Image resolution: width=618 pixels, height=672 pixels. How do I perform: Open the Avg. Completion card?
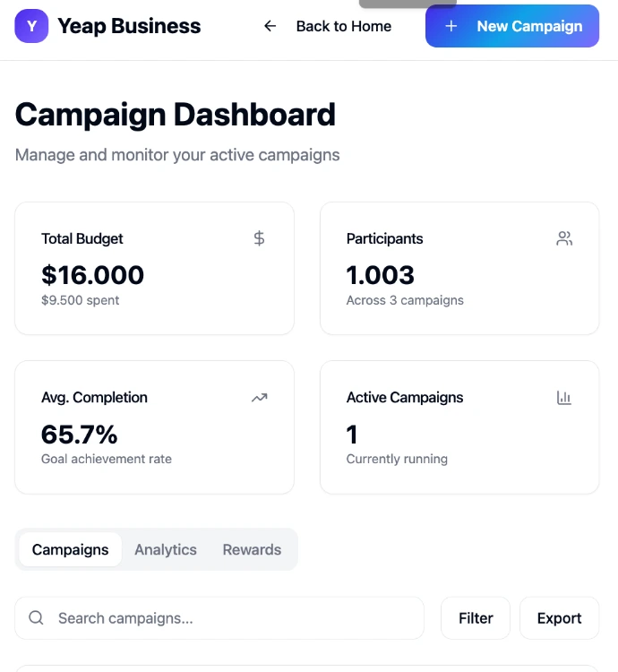(x=154, y=427)
